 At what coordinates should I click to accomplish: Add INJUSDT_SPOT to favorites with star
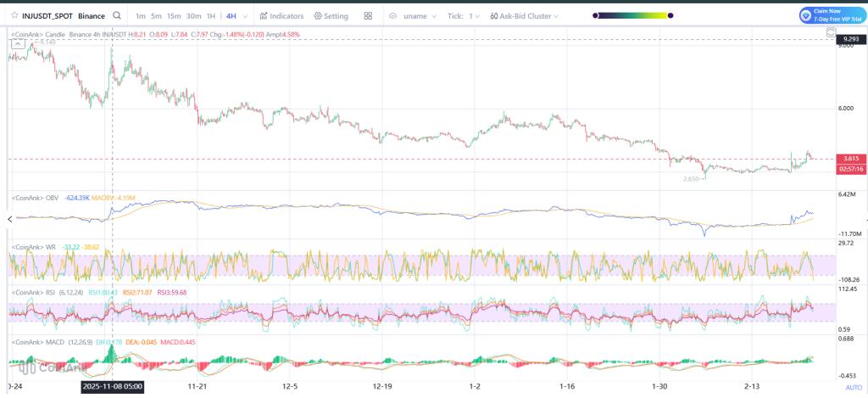(x=13, y=15)
